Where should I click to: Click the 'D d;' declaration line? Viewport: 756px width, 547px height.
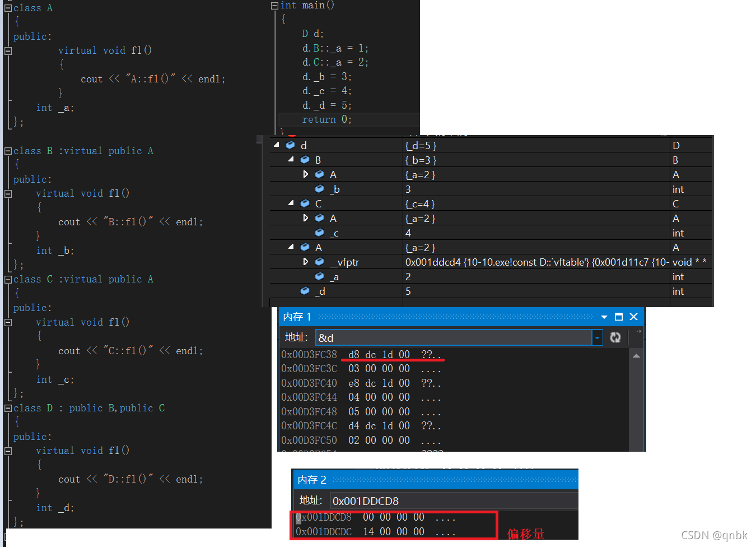click(x=313, y=34)
